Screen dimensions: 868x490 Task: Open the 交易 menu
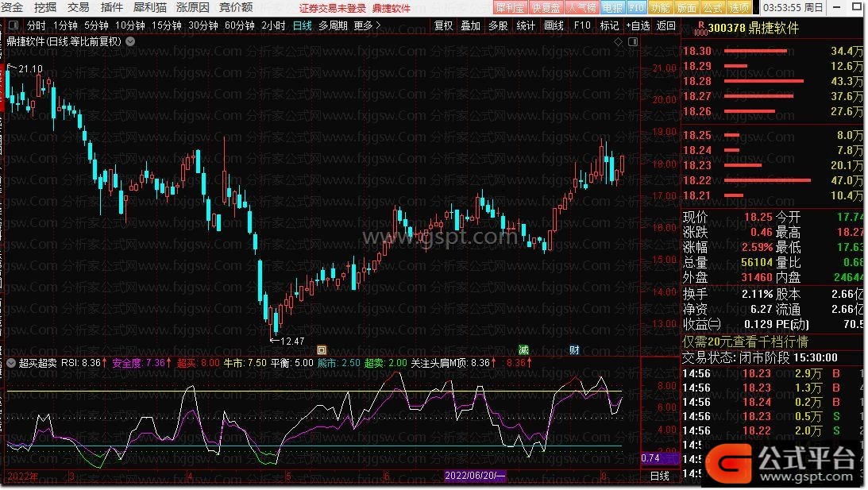tap(78, 8)
